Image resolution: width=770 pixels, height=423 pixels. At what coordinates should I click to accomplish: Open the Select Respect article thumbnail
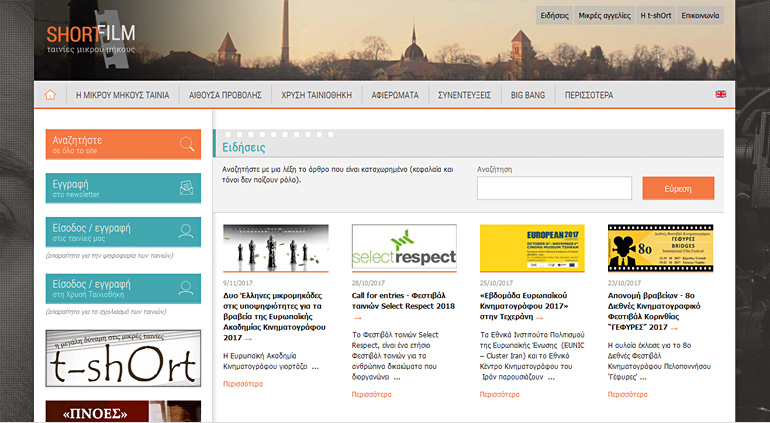[404, 248]
